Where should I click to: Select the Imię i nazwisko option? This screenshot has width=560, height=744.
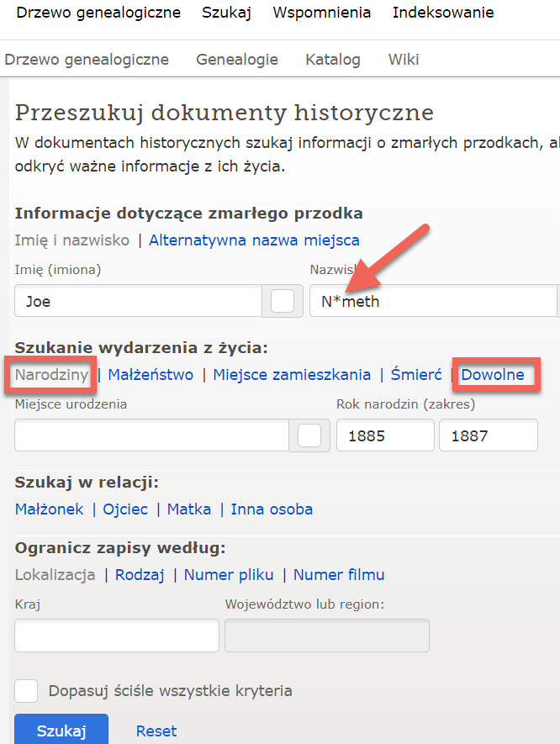72,240
